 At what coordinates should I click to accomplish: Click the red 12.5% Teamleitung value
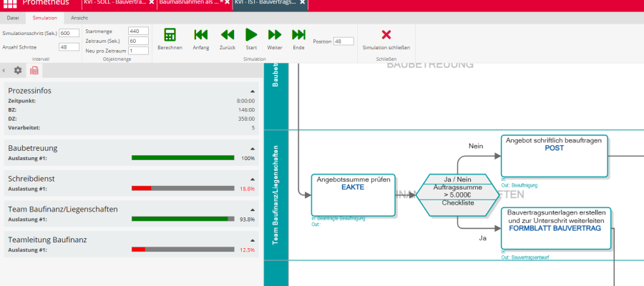click(x=248, y=250)
